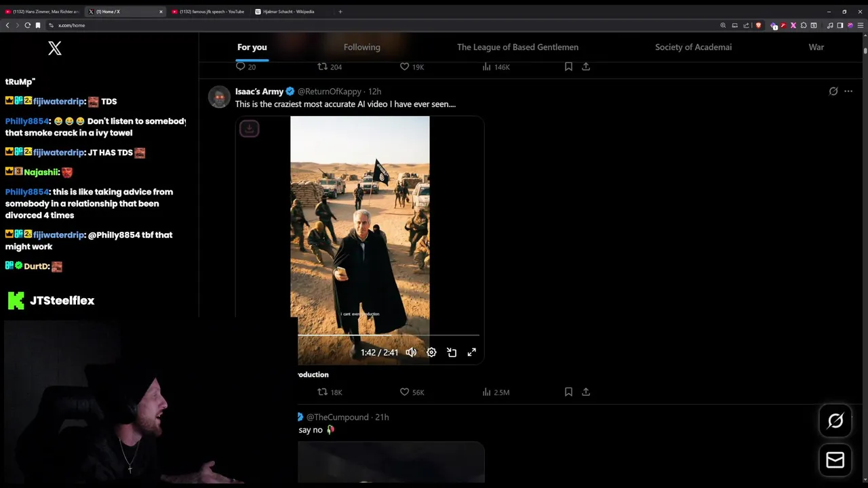The image size is (868, 488).
Task: Open the @TheCumpound handle link
Action: click(x=337, y=417)
